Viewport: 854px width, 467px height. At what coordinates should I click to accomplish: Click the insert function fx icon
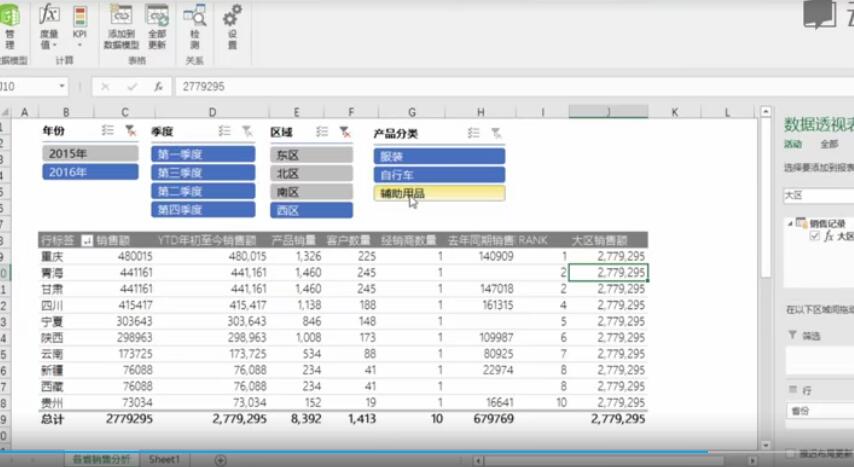[x=158, y=87]
